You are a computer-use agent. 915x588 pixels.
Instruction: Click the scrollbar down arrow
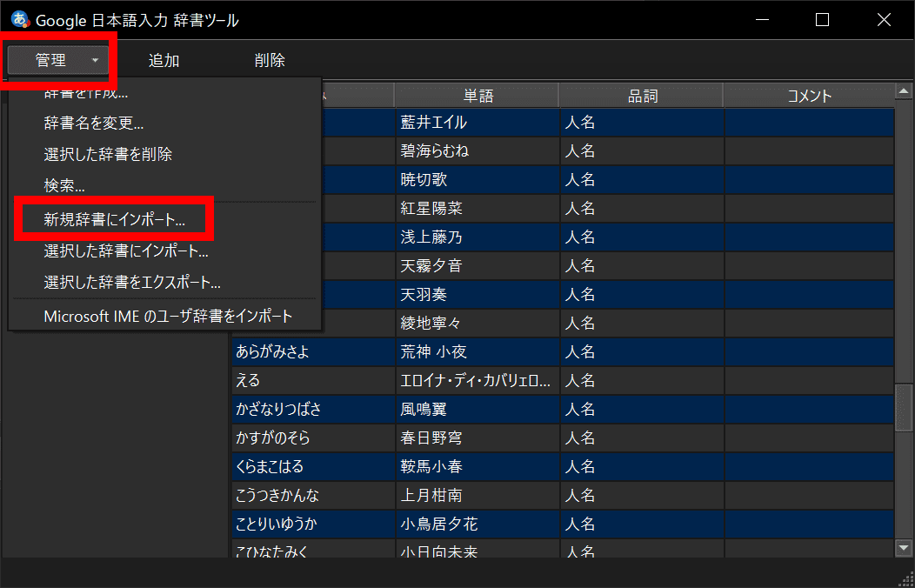pyautogui.click(x=904, y=548)
